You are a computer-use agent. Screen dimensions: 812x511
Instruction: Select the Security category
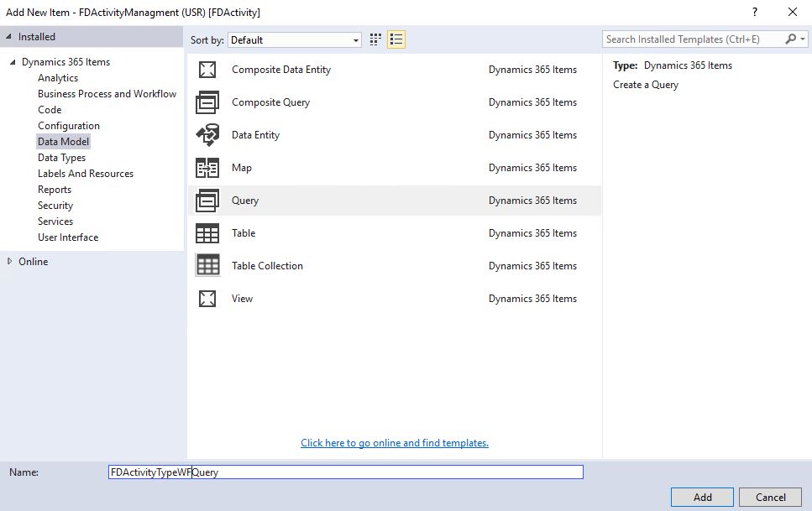(55, 206)
